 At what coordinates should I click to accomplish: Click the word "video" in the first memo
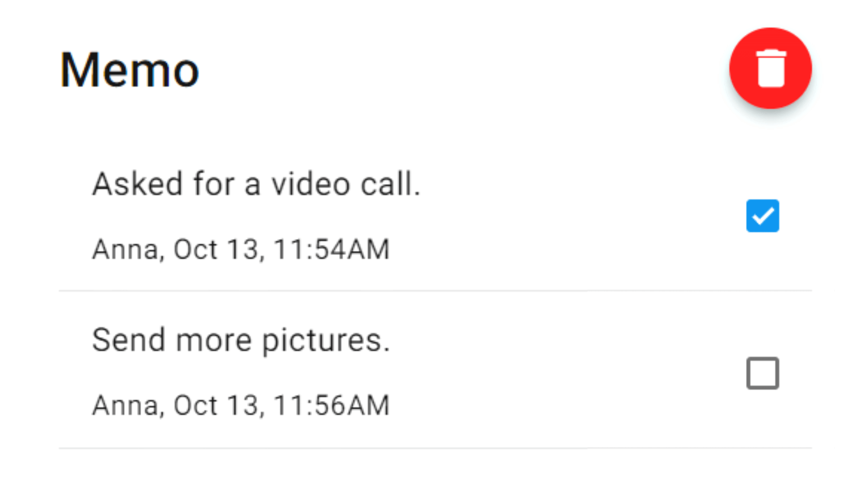pyautogui.click(x=311, y=184)
